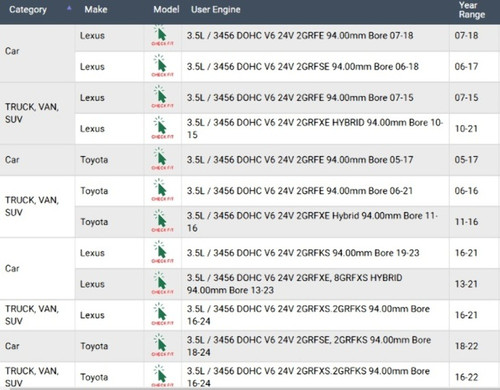This screenshot has height=390, width=500.
Task: Click year range cell '06-17'
Action: pos(466,66)
